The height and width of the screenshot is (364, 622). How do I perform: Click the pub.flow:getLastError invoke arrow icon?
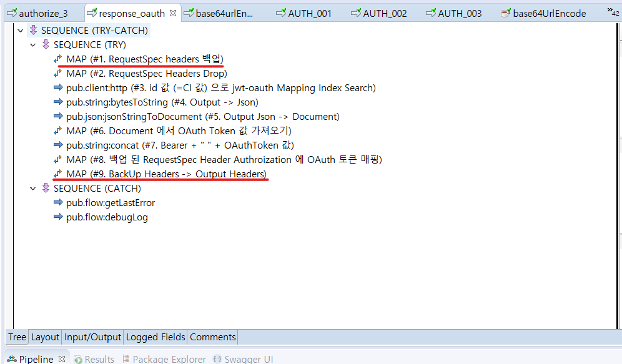click(x=58, y=203)
